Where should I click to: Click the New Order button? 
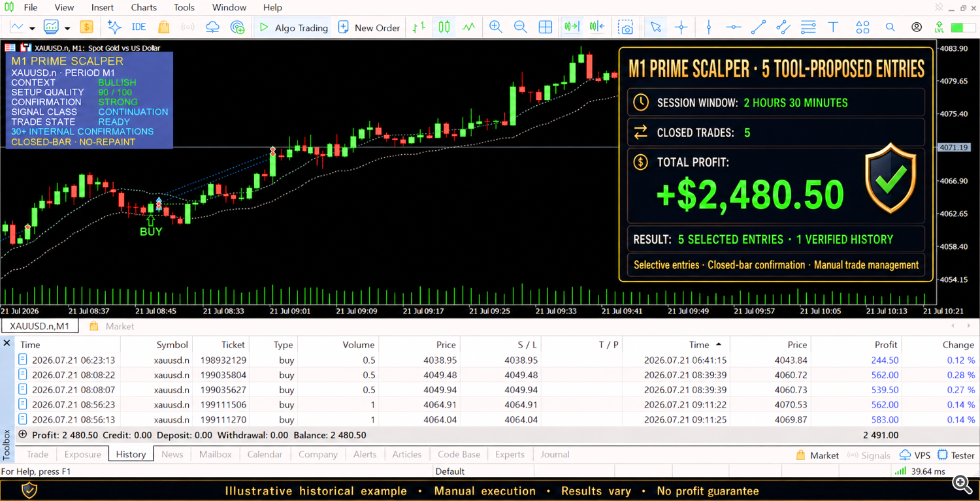(x=369, y=27)
